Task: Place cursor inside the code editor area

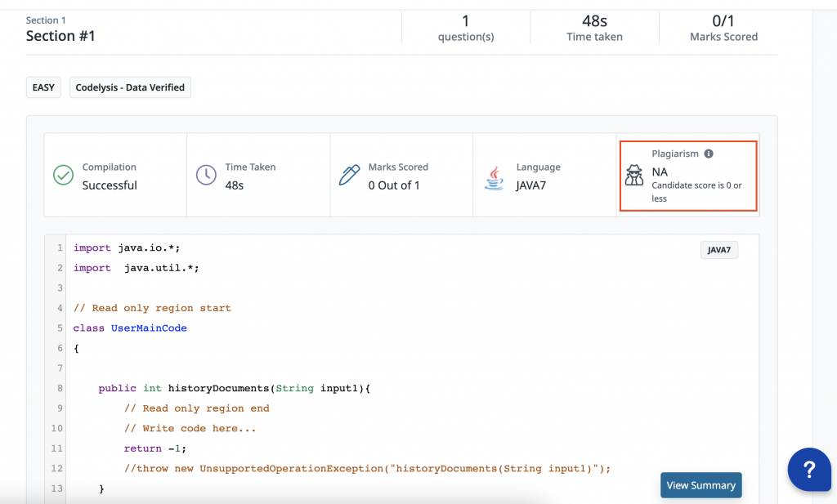Action: click(x=368, y=368)
